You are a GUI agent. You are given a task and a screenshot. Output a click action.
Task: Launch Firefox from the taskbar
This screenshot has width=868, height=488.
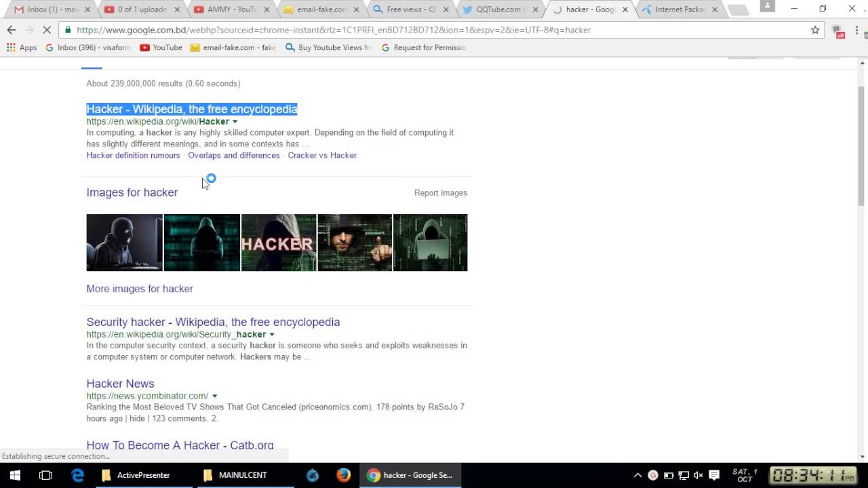pyautogui.click(x=344, y=475)
